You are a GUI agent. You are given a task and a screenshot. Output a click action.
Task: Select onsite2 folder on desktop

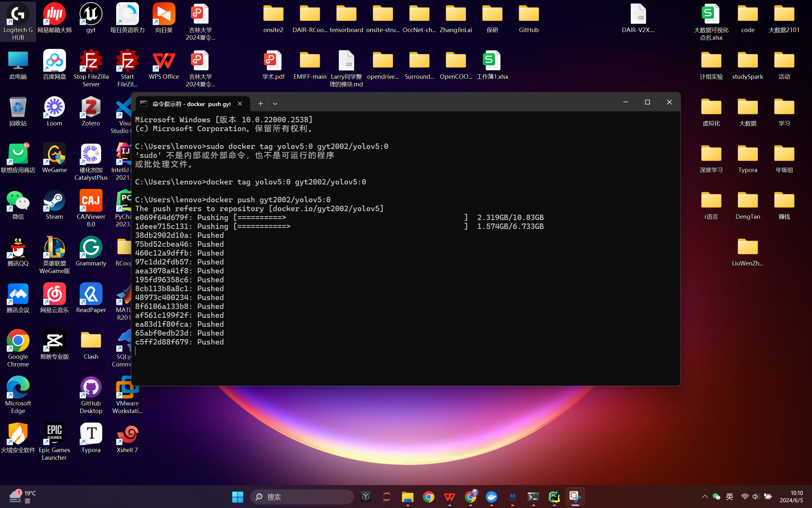[x=273, y=17]
